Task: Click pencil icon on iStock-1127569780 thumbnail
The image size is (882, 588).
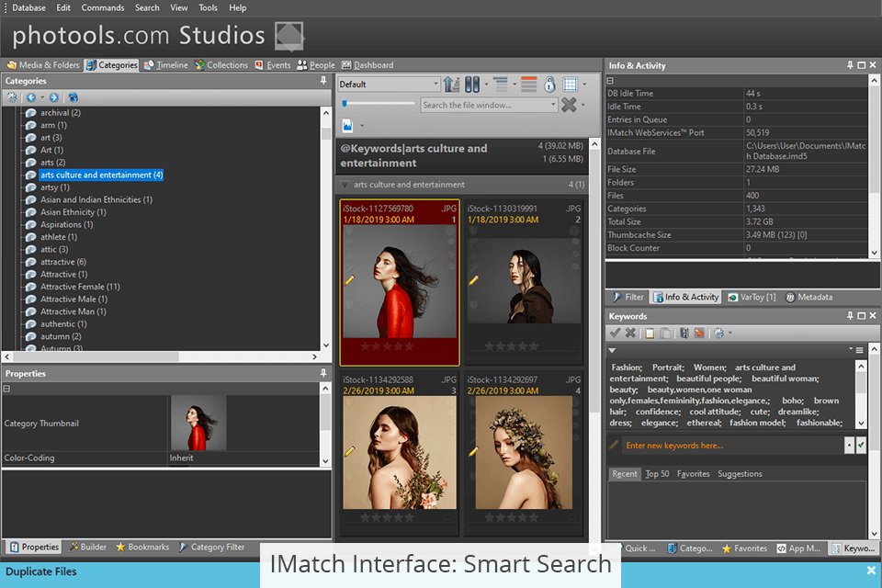Action: click(350, 279)
